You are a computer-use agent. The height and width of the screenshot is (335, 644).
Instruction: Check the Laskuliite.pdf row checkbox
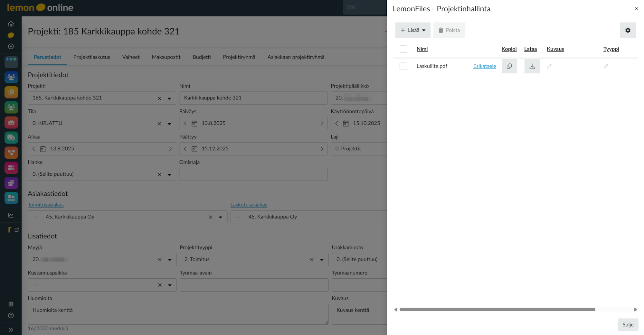[403, 66]
